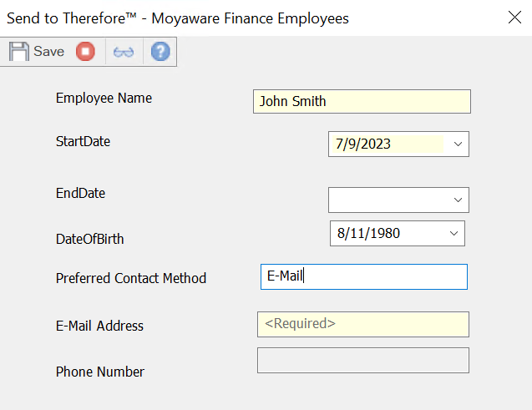Click the StartDate label
532x410 pixels.
pyautogui.click(x=84, y=141)
